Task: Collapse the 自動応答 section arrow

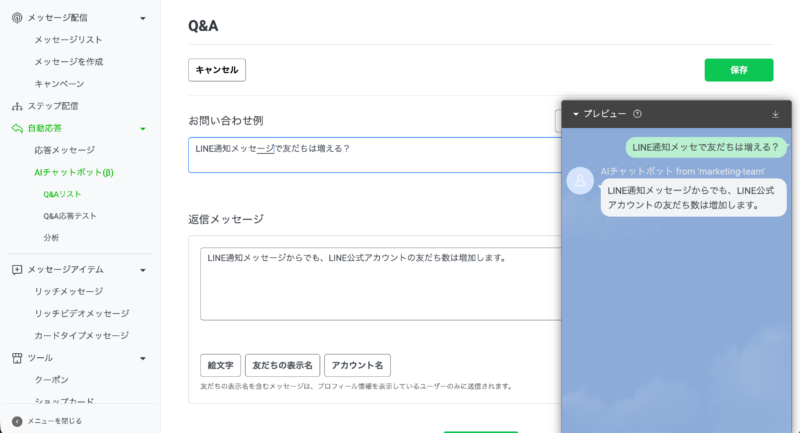Action: pos(143,129)
